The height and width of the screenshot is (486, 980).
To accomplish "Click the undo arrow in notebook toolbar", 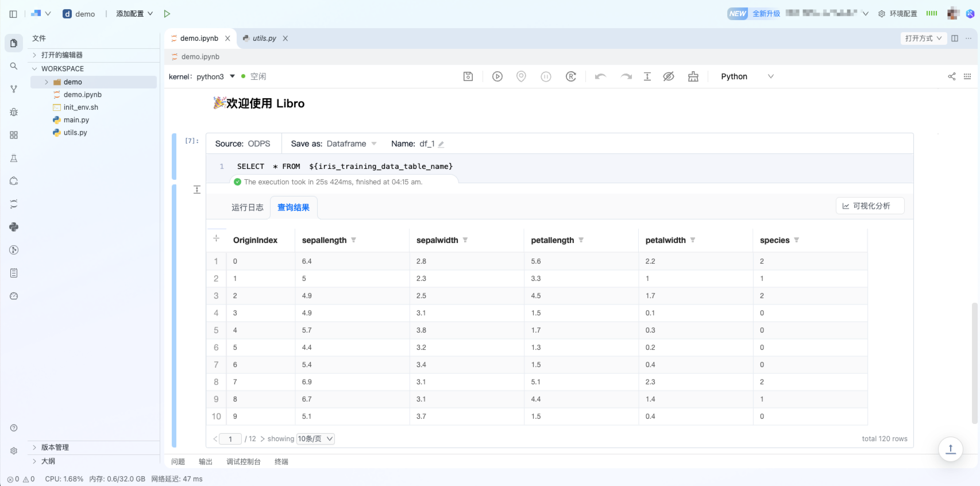I will 600,76.
